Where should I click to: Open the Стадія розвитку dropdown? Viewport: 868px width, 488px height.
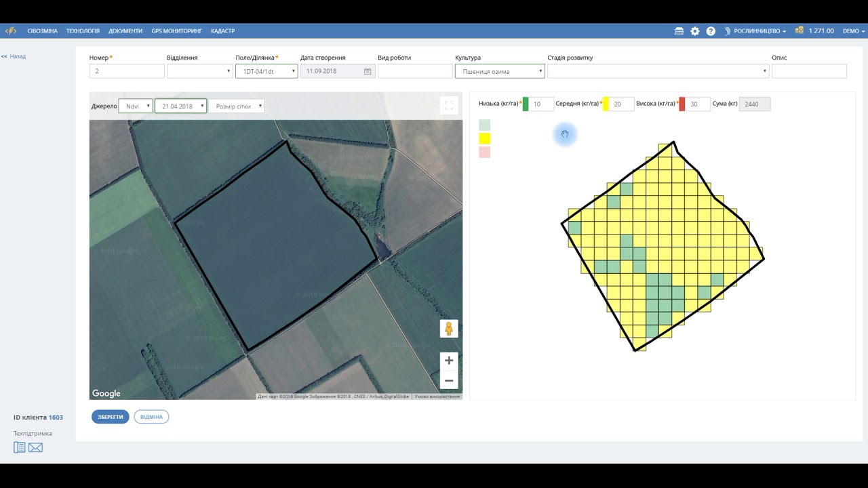point(658,71)
